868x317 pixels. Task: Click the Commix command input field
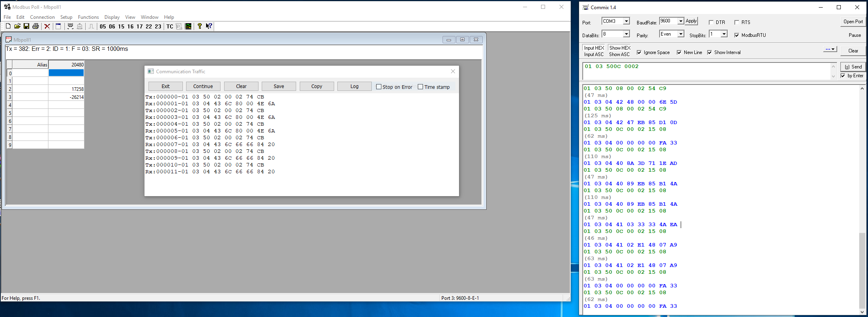tap(706, 71)
